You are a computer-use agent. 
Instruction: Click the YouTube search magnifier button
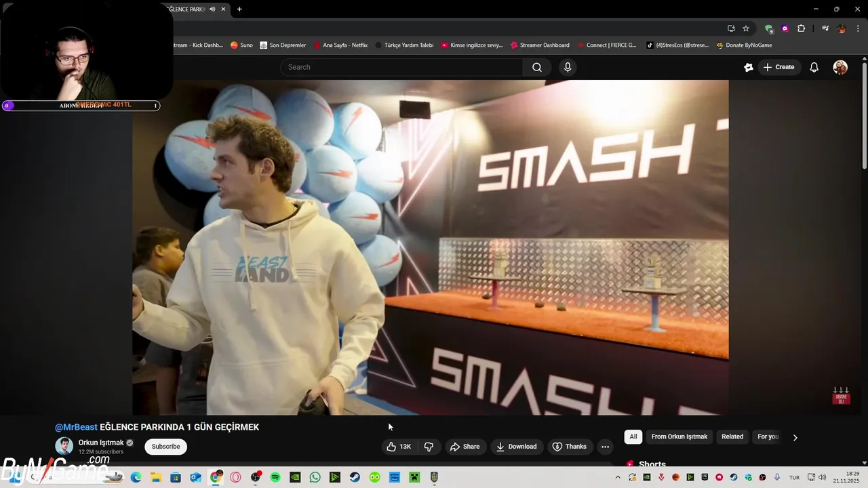click(537, 67)
